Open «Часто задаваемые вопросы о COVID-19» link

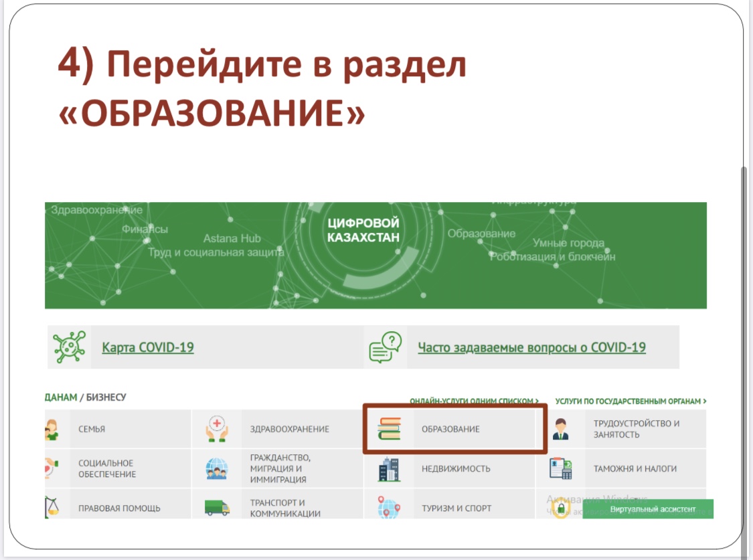click(531, 347)
